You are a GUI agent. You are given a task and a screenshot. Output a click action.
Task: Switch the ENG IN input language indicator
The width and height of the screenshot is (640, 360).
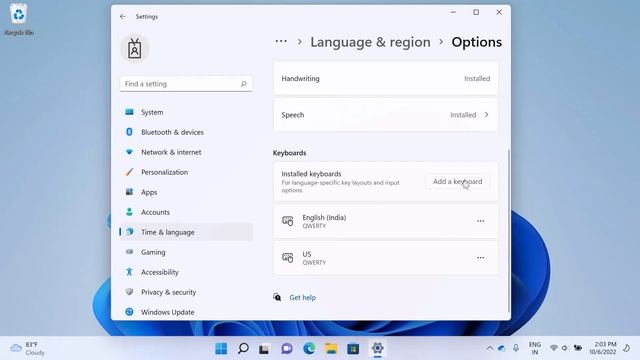coord(535,348)
